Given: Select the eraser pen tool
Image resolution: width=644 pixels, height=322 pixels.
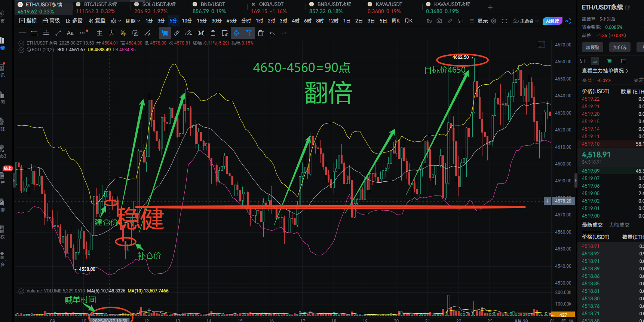Looking at the screenshot, I should tap(189, 33).
